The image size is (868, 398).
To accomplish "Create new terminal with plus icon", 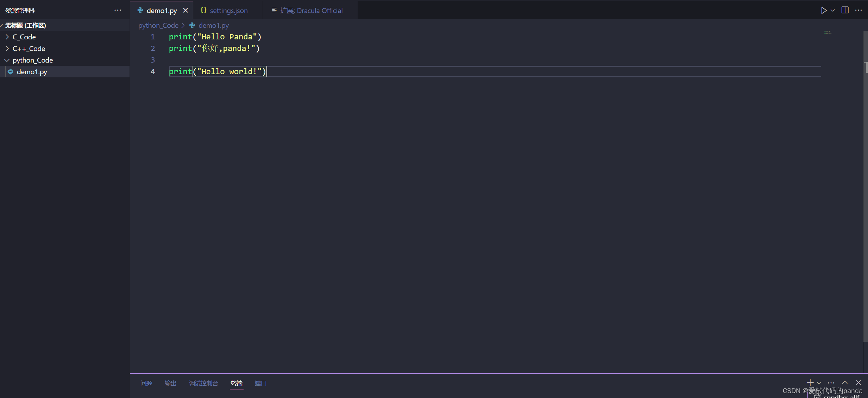I will (810, 383).
